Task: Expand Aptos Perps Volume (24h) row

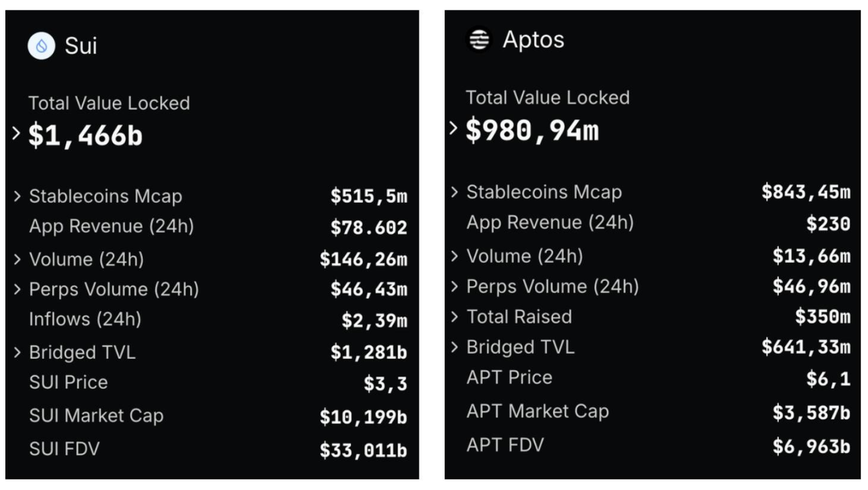Action: tap(454, 287)
